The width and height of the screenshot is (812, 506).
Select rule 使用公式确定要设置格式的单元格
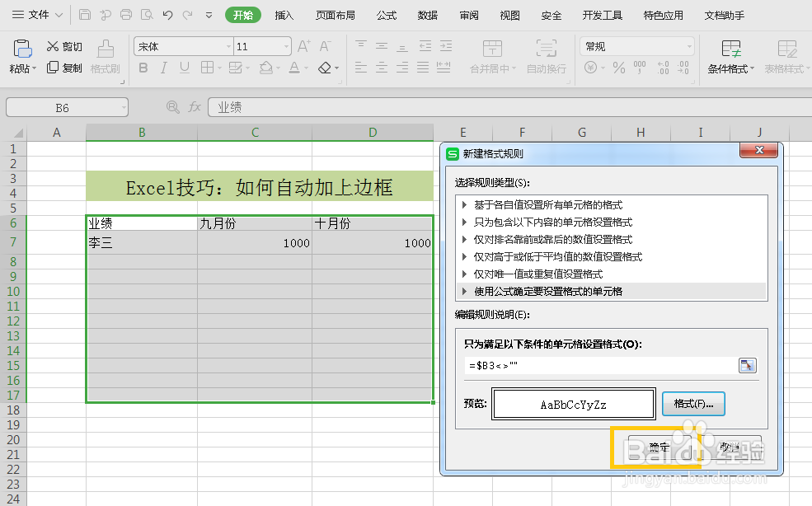611,292
